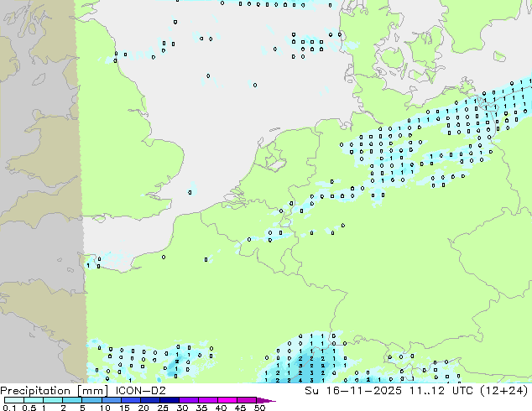Select the 5–10 mm legend swatch
The image size is (532, 411).
[x=91, y=400]
